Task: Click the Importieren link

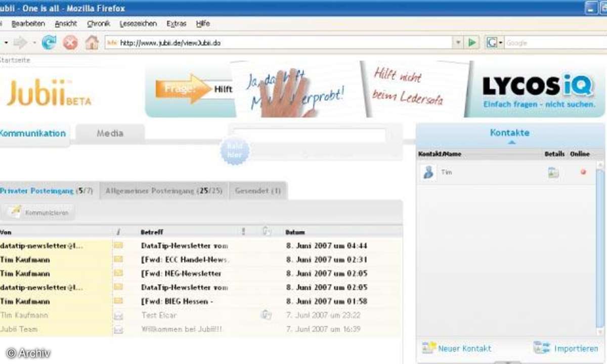Action: 567,348
